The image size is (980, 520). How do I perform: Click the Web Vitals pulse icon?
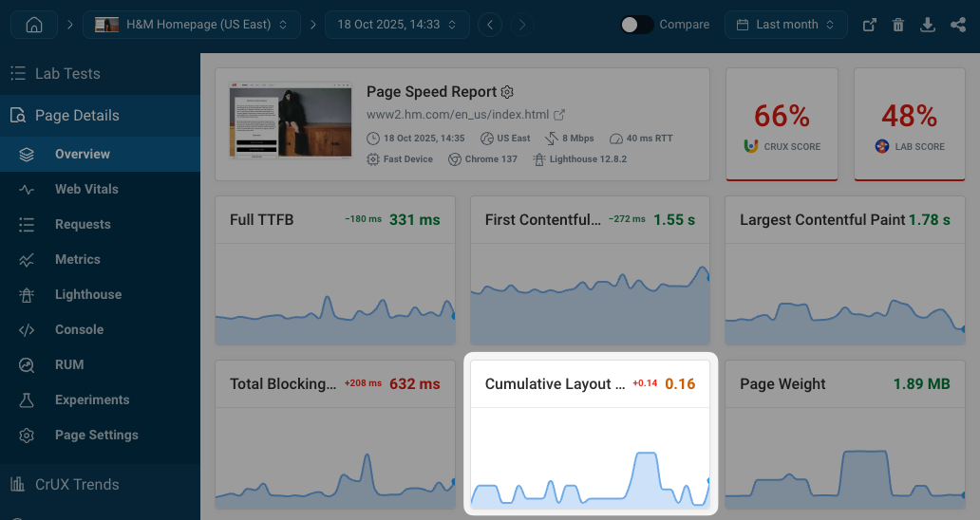[27, 189]
